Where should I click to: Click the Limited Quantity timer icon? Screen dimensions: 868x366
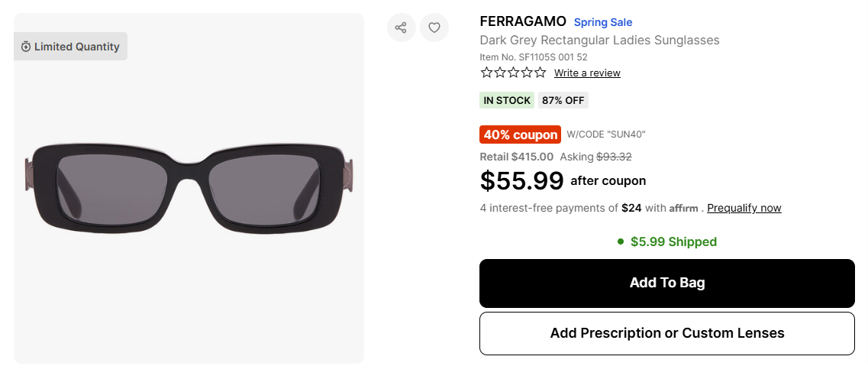click(26, 47)
